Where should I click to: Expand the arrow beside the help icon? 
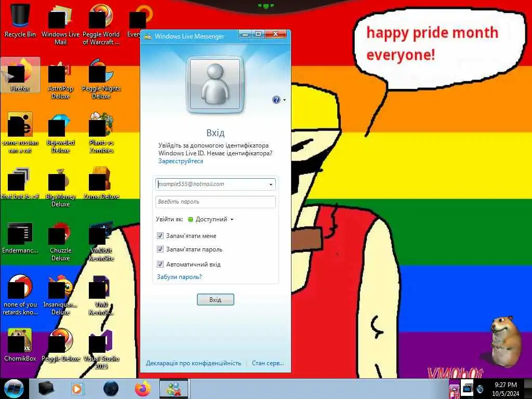284,100
